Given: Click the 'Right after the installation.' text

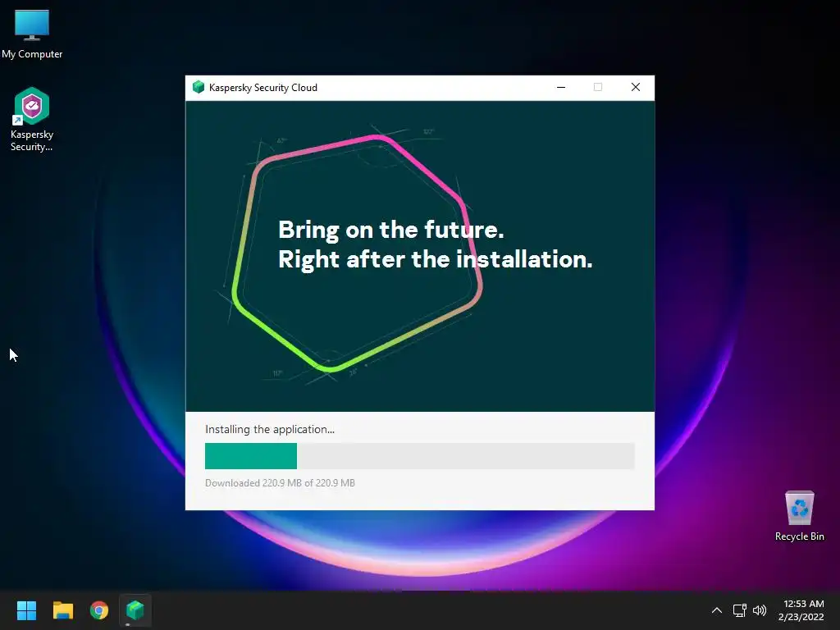Looking at the screenshot, I should (435, 259).
